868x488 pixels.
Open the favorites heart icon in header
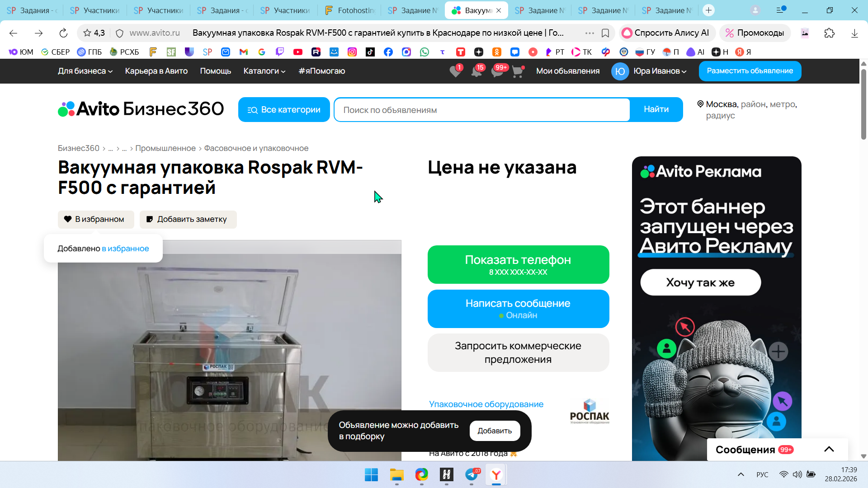coord(455,71)
